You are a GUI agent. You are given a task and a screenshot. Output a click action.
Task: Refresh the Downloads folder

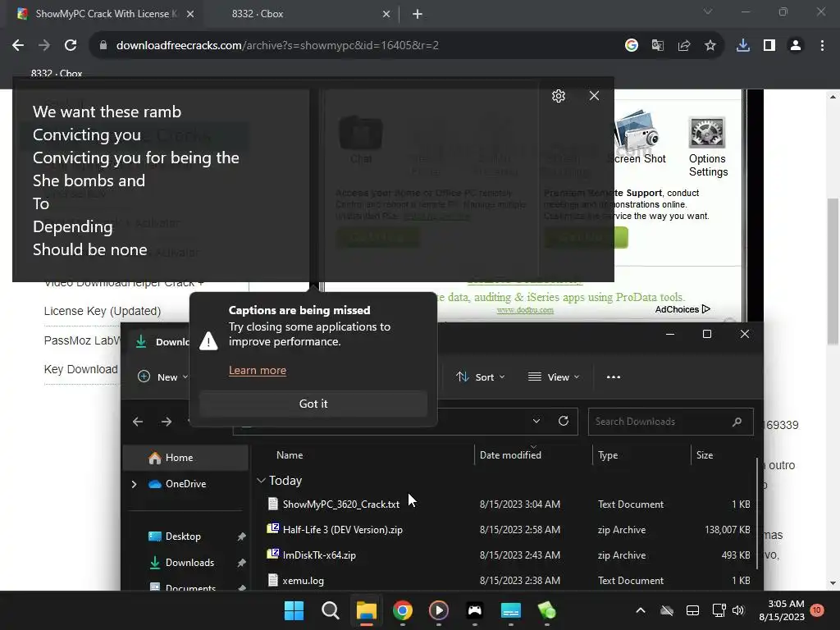564,421
